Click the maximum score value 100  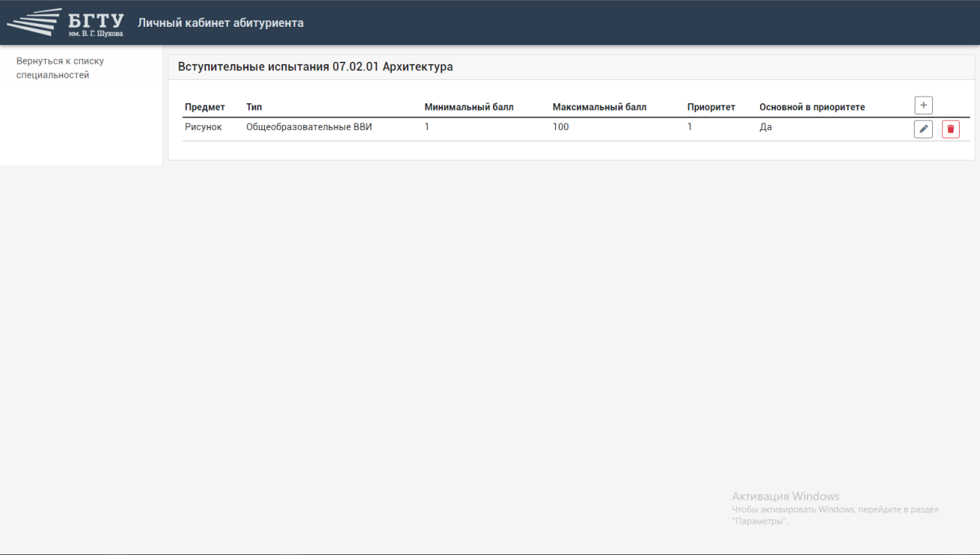coord(560,127)
